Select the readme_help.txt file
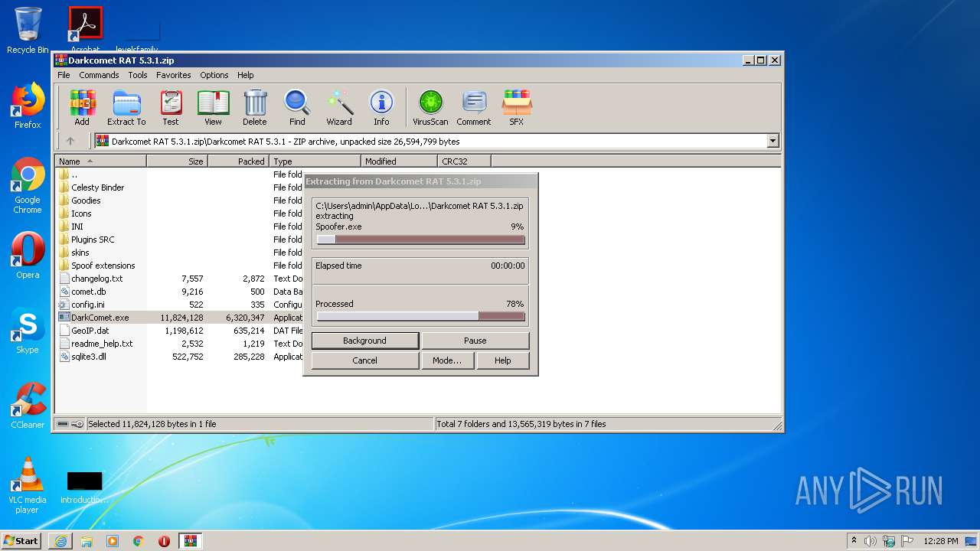The width and height of the screenshot is (980, 551). 102,344
